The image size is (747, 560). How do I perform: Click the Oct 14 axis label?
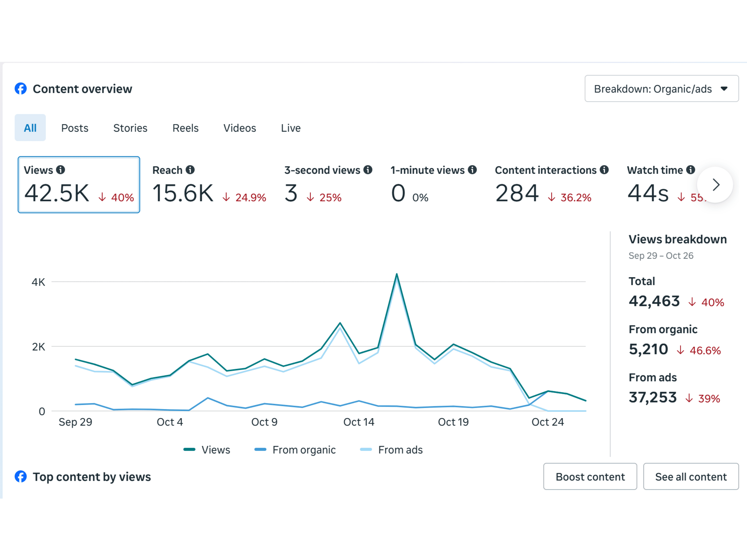[x=359, y=422]
